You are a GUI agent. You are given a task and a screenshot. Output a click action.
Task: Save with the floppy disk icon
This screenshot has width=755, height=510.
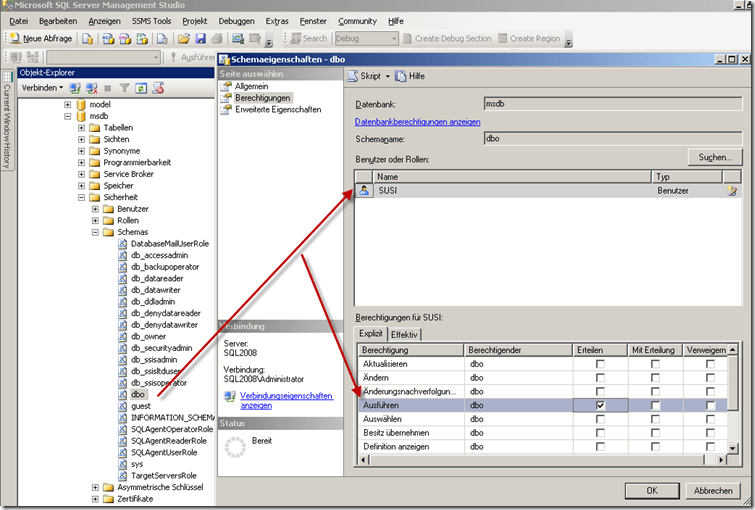[x=200, y=39]
